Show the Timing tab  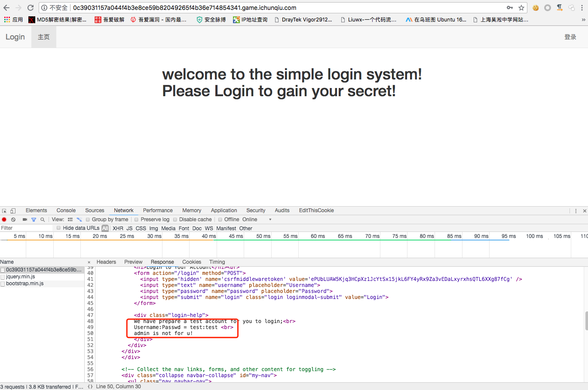[217, 262]
